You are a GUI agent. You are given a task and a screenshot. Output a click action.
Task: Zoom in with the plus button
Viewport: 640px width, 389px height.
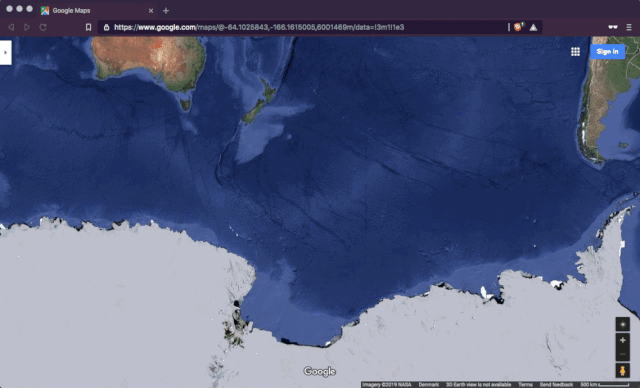(622, 340)
